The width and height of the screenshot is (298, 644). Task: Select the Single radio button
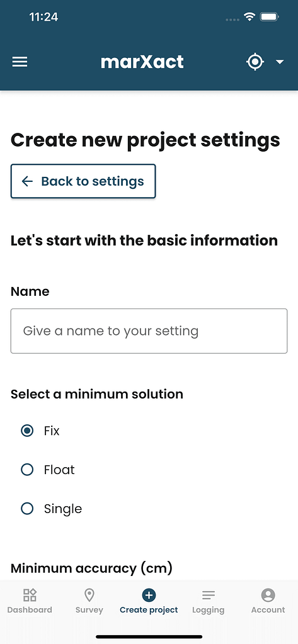[x=27, y=509]
